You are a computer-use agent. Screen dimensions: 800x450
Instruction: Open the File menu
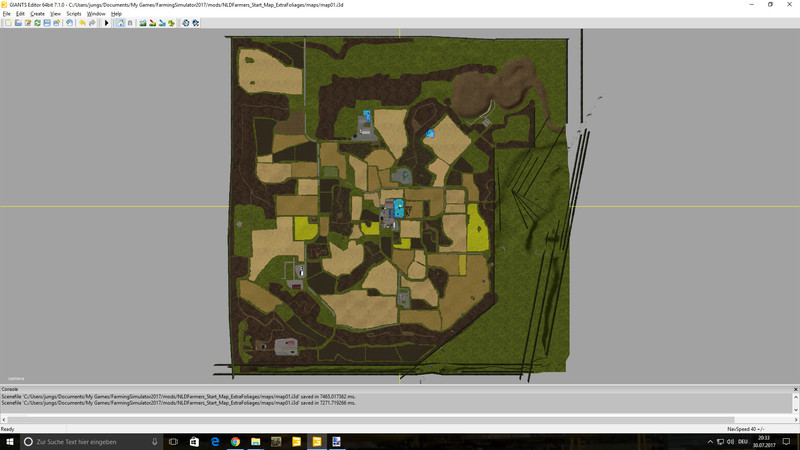coord(6,13)
